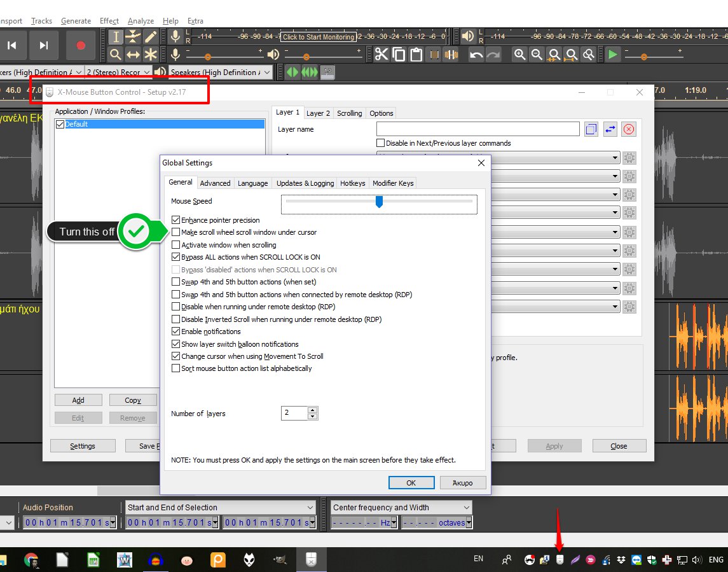This screenshot has height=572, width=728.
Task: Click the Zoom Out magnifier icon
Action: (x=537, y=54)
